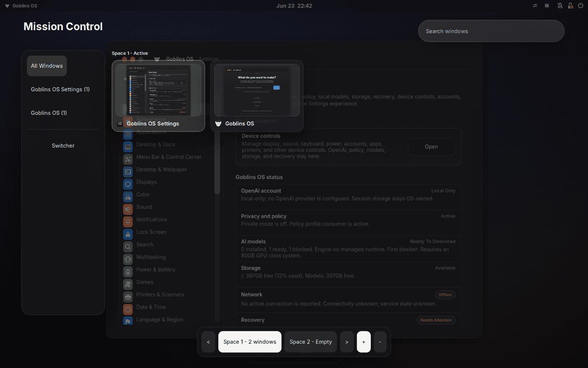Open the calendar card icon in top bar
Viewport: 588px width, 368px height.
[x=547, y=6]
